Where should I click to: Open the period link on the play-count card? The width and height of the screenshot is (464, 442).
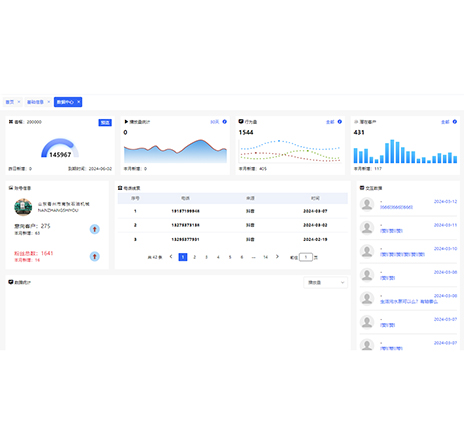[x=215, y=122]
